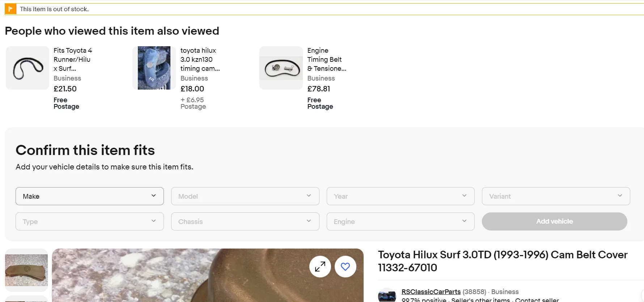The image size is (644, 302).
Task: Open the RSClassicCarParts seller link
Action: pyautogui.click(x=431, y=292)
